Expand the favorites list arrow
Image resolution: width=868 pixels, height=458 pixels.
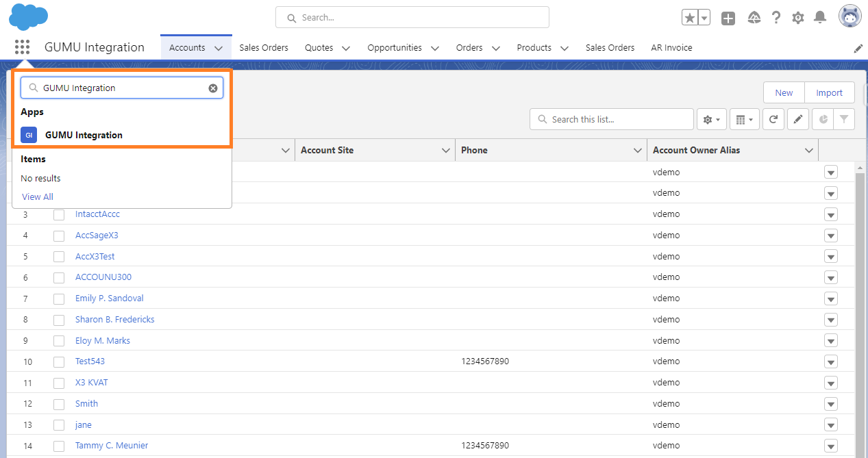[704, 18]
